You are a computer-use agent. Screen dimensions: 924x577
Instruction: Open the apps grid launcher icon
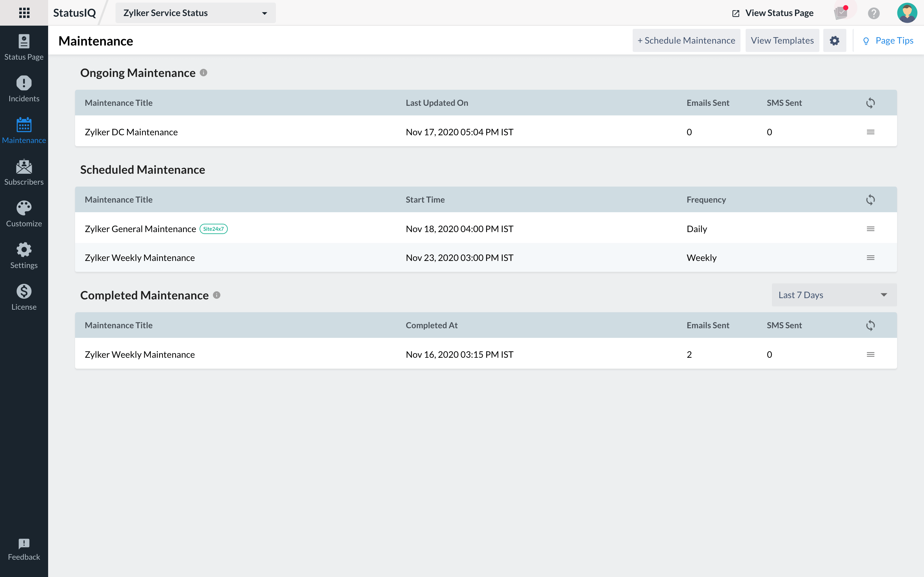pos(24,13)
